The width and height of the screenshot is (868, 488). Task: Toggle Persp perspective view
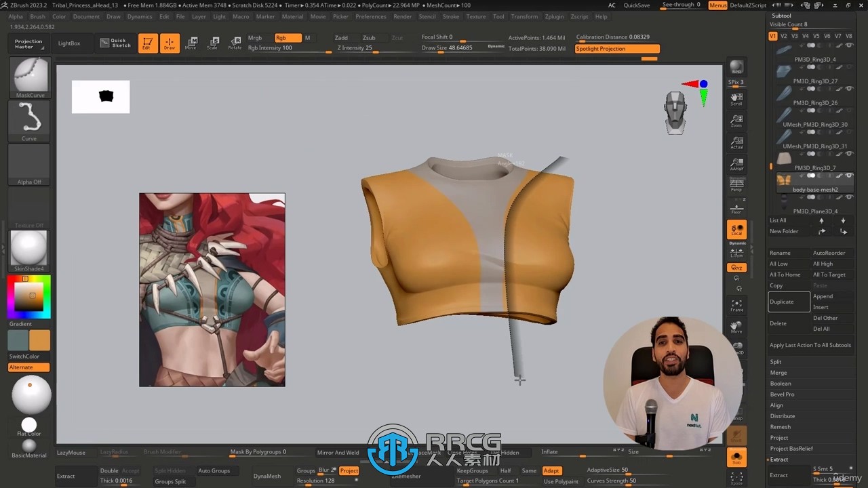[x=736, y=185]
